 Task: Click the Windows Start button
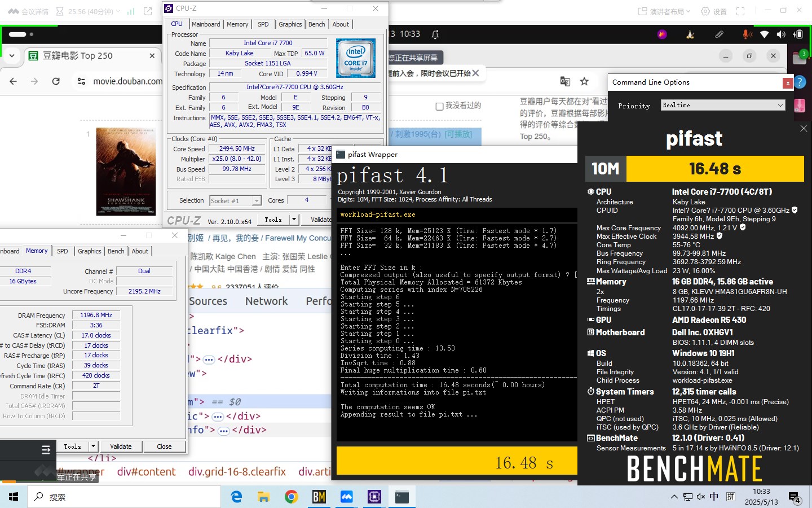(x=14, y=497)
